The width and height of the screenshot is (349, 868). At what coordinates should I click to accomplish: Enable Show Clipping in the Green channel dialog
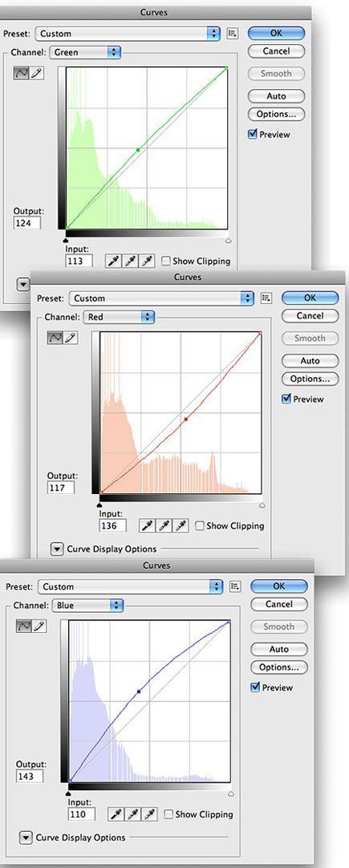click(165, 261)
